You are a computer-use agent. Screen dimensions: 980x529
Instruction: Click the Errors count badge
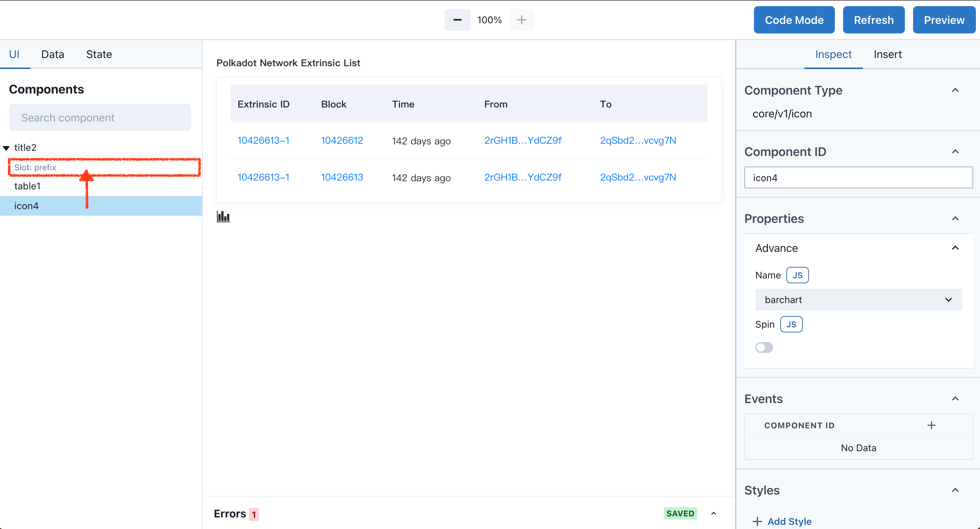pos(254,514)
